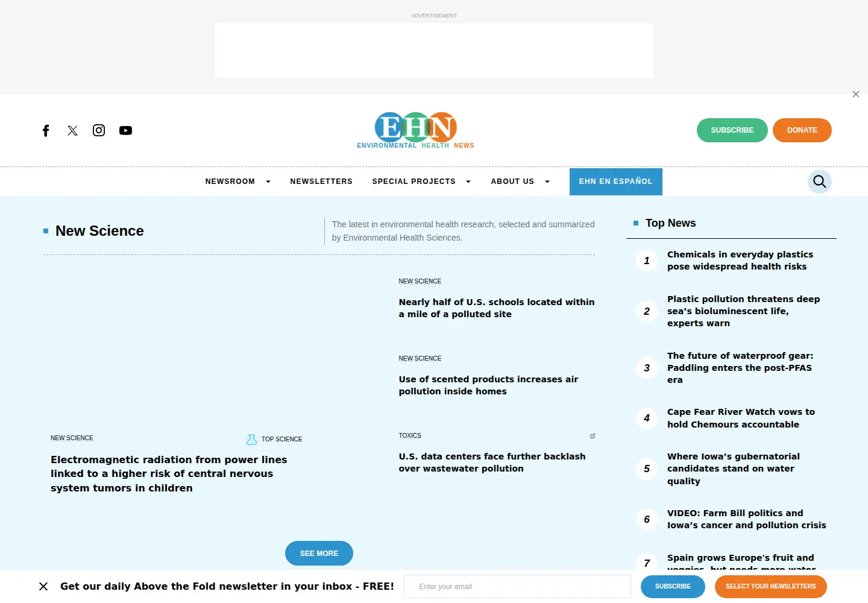868x603 pixels.
Task: Click rank number 5 circle in Top News
Action: (647, 469)
